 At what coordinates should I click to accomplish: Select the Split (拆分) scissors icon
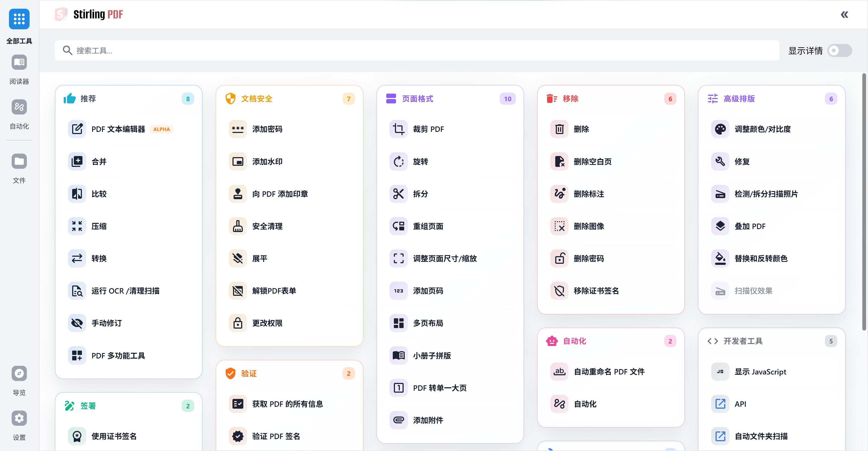pyautogui.click(x=398, y=194)
